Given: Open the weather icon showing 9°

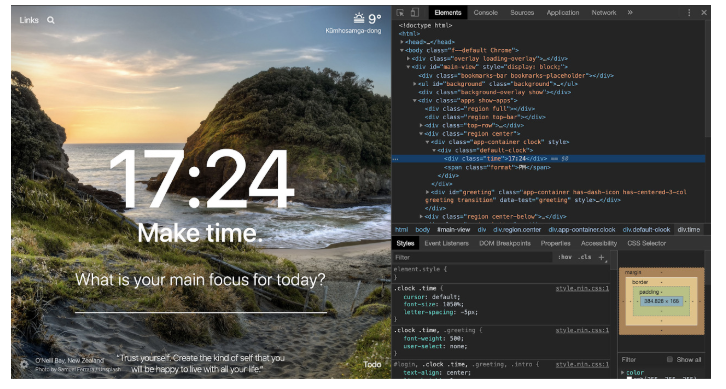Looking at the screenshot, I should pyautogui.click(x=359, y=18).
